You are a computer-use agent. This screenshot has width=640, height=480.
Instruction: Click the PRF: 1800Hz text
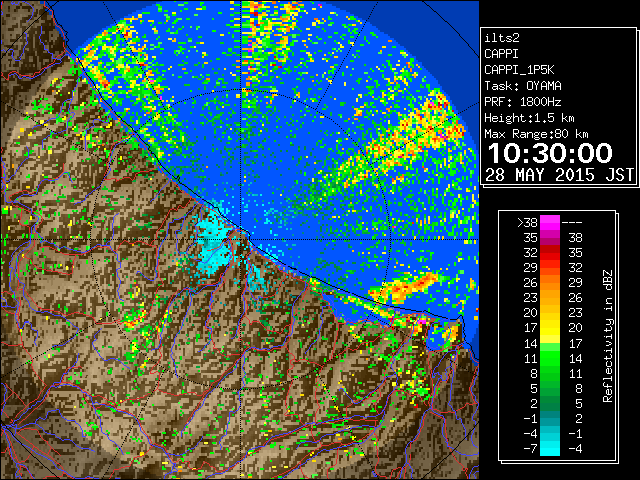coord(523,102)
